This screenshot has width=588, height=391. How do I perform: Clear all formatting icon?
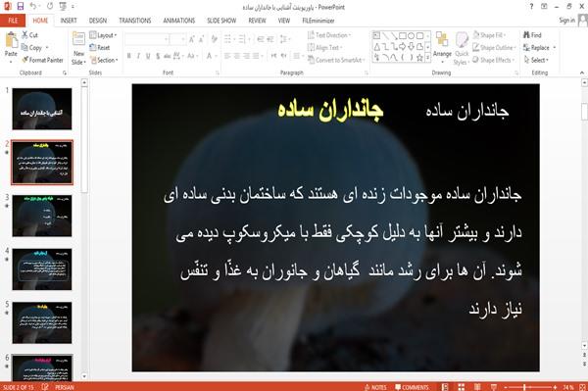click(215, 39)
